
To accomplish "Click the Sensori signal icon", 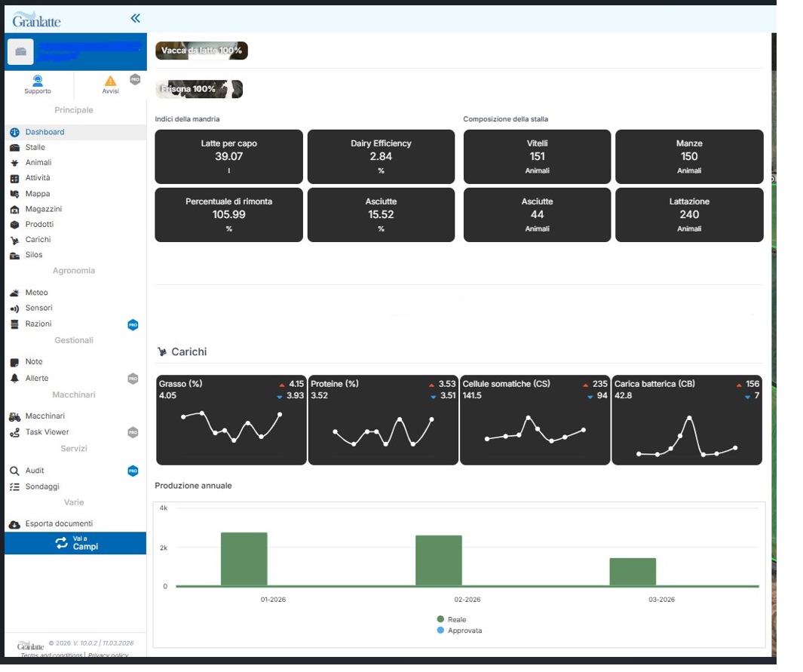I will click(x=14, y=308).
